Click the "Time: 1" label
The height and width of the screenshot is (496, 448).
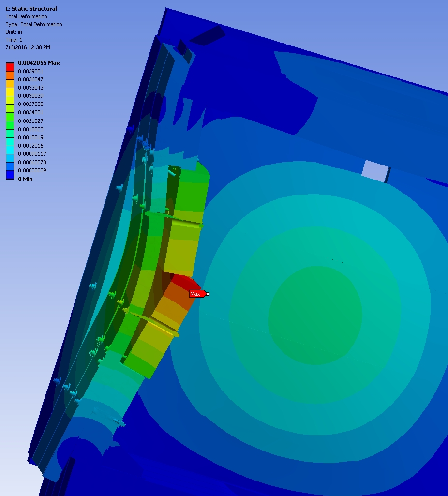coord(14,40)
